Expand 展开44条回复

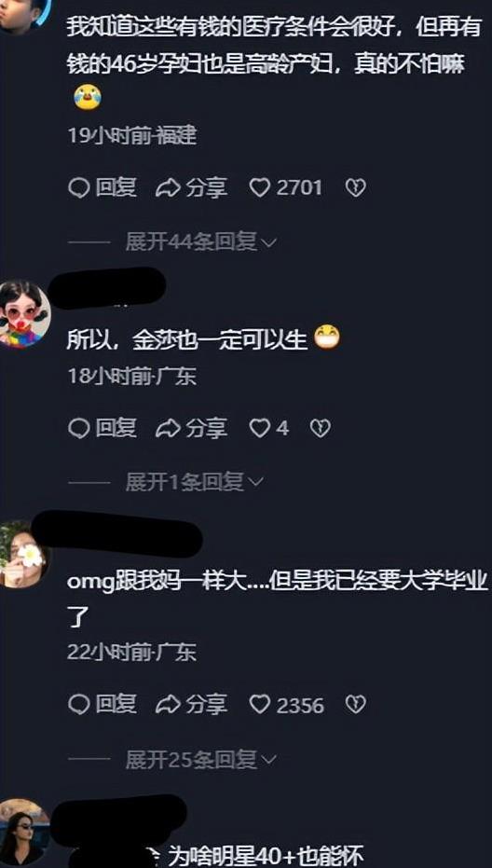(200, 241)
